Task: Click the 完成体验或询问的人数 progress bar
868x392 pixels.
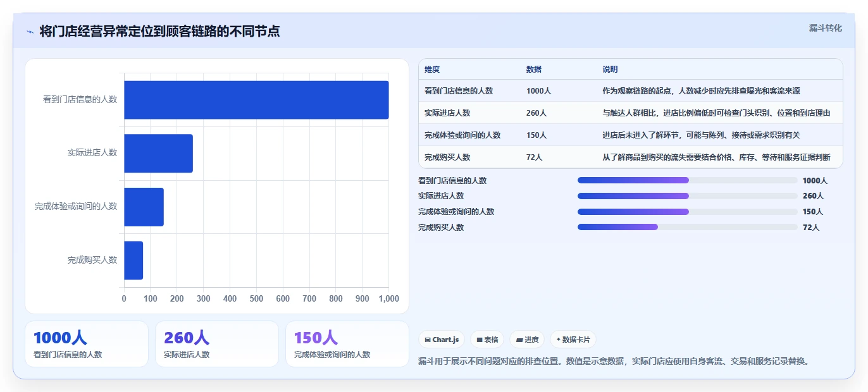Action: tap(688, 212)
